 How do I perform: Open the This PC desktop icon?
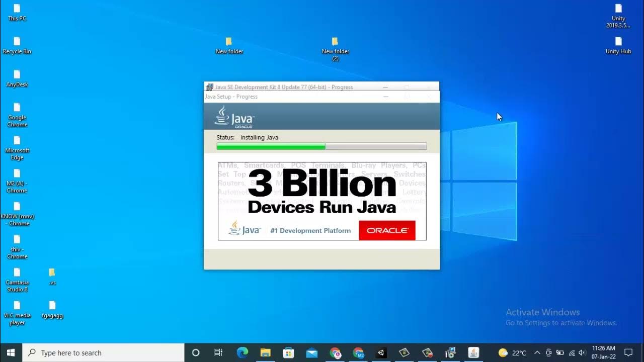(17, 13)
